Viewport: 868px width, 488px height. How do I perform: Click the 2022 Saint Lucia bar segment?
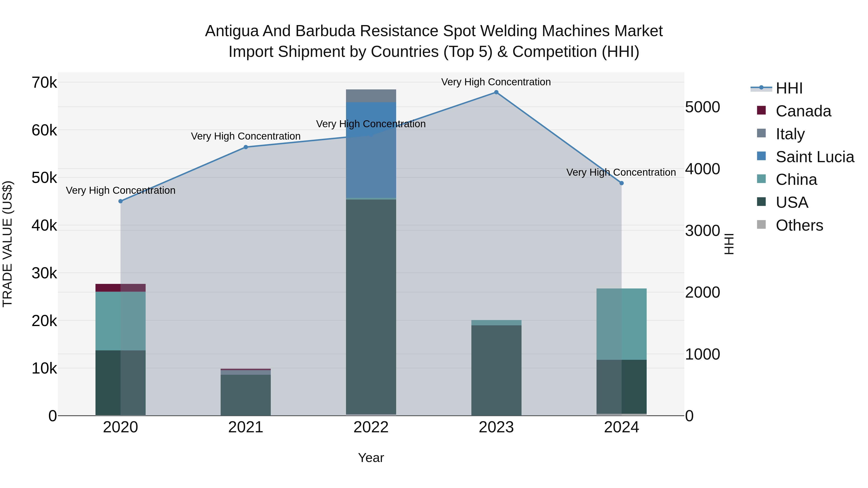coord(371,150)
